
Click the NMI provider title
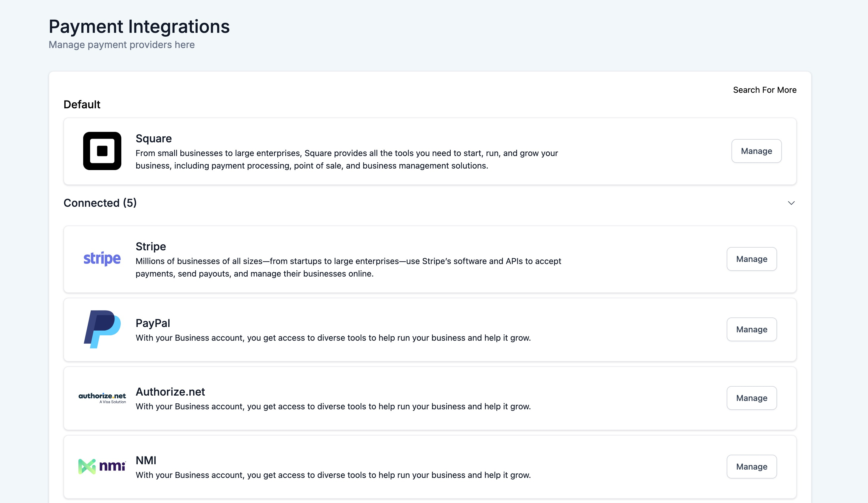pyautogui.click(x=146, y=461)
